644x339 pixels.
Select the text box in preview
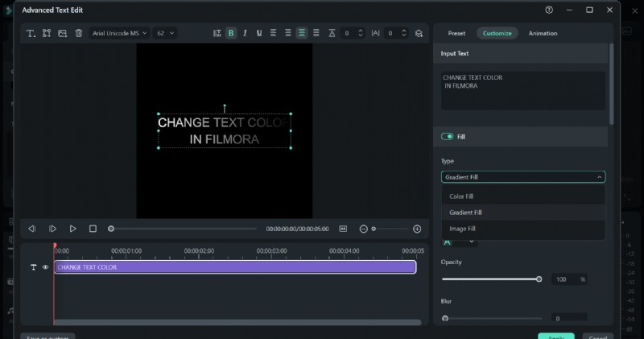tap(225, 131)
